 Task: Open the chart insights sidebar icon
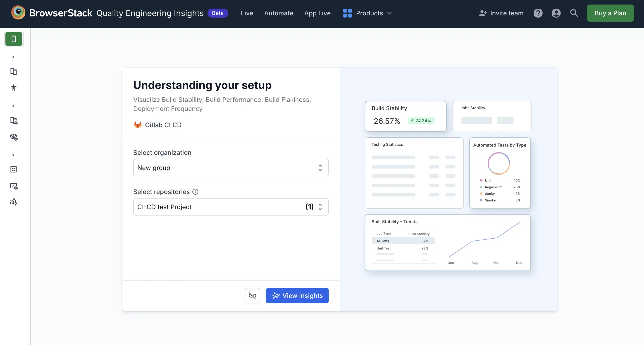click(x=13, y=202)
